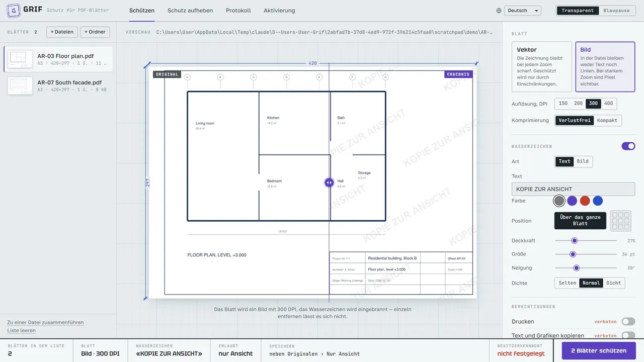Set Dichte to Selten
644x362 pixels.
568,283
